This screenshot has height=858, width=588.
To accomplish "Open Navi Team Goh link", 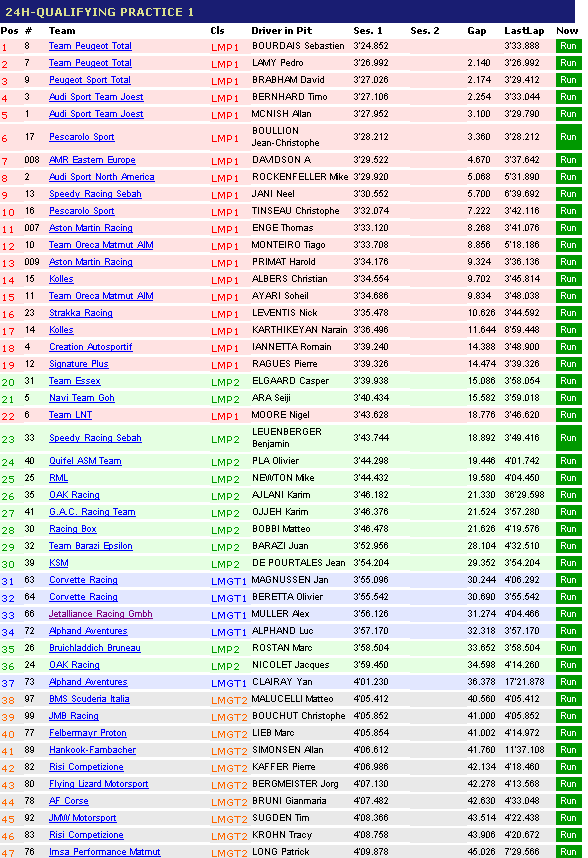I will pos(82,398).
